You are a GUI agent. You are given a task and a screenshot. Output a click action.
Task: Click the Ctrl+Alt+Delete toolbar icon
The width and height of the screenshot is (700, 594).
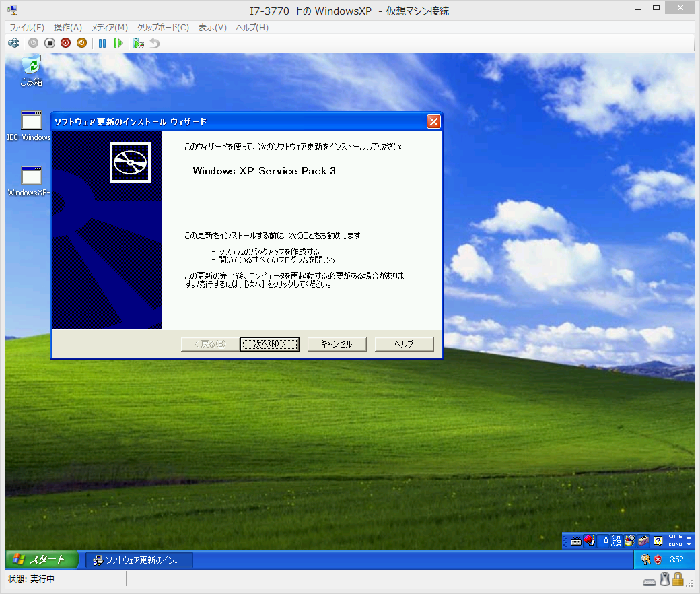click(x=14, y=43)
